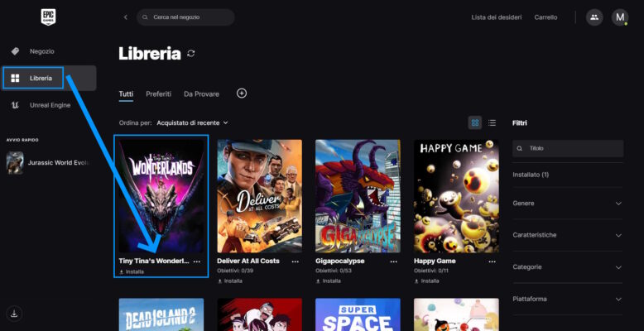Image resolution: width=644 pixels, height=331 pixels.
Task: Click the Titolo filter search field
Action: 571,148
